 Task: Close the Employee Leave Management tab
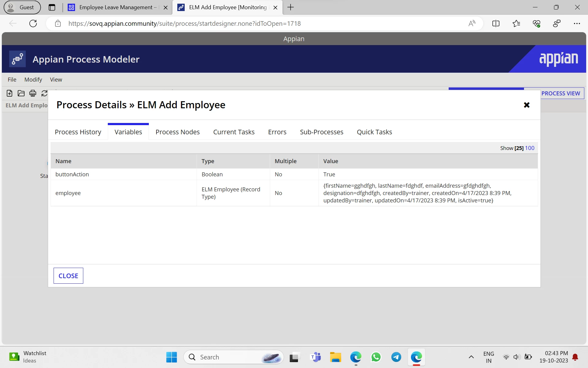tap(166, 8)
